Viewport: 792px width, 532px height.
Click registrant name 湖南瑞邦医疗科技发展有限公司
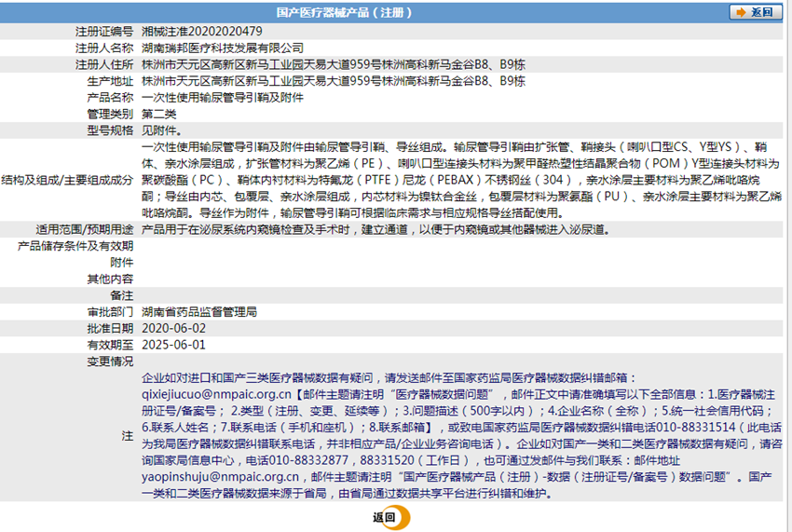[x=223, y=48]
